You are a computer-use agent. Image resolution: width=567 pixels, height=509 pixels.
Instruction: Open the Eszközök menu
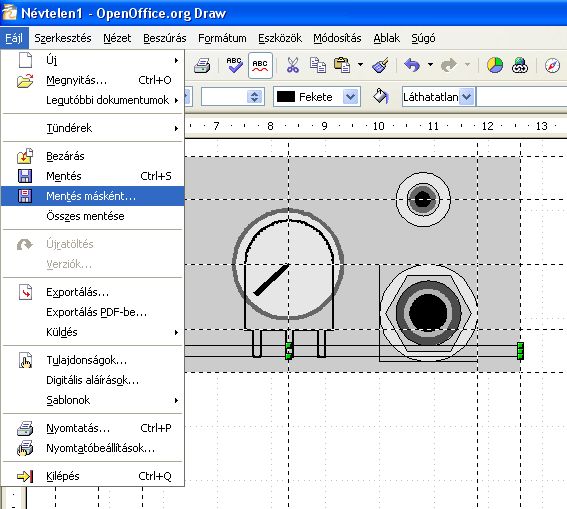point(280,38)
